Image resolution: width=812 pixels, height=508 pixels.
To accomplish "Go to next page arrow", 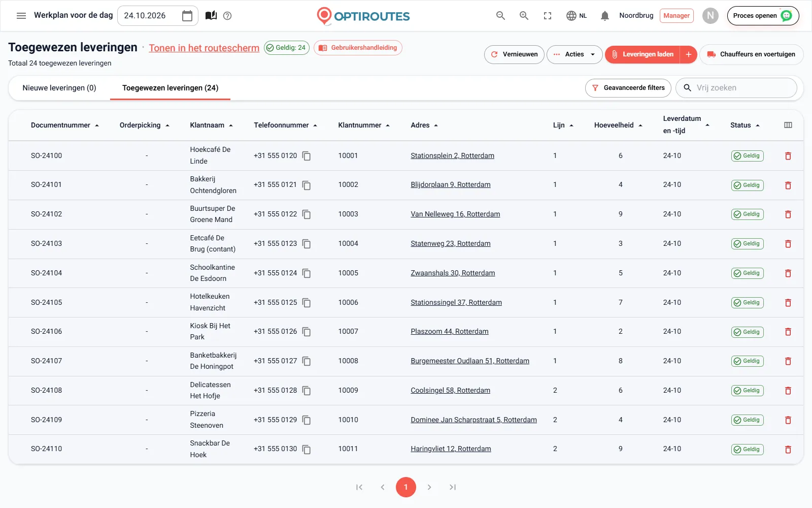I will pos(429,487).
